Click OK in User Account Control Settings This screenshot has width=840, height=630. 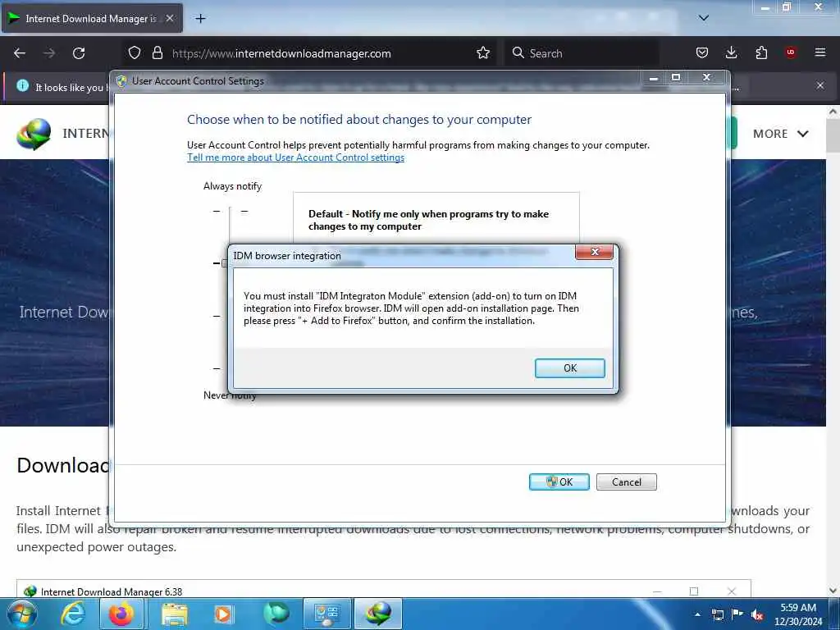coord(559,482)
